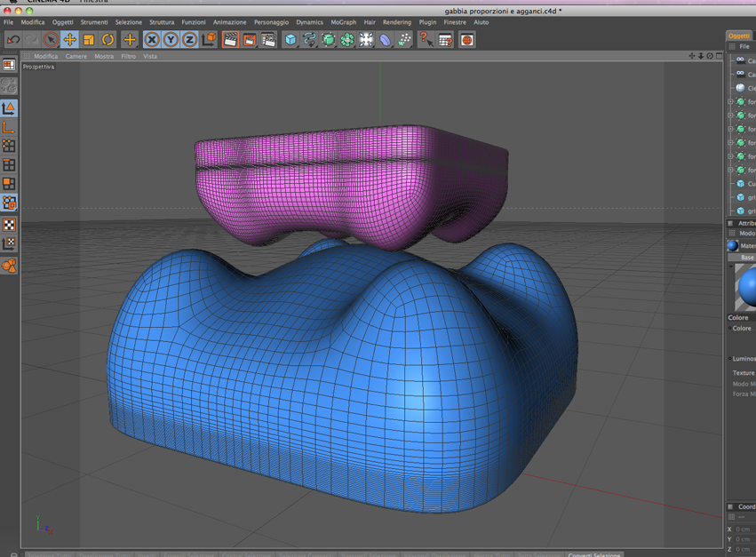This screenshot has height=557, width=756.
Task: Open the MoGraph menu
Action: pyautogui.click(x=343, y=22)
